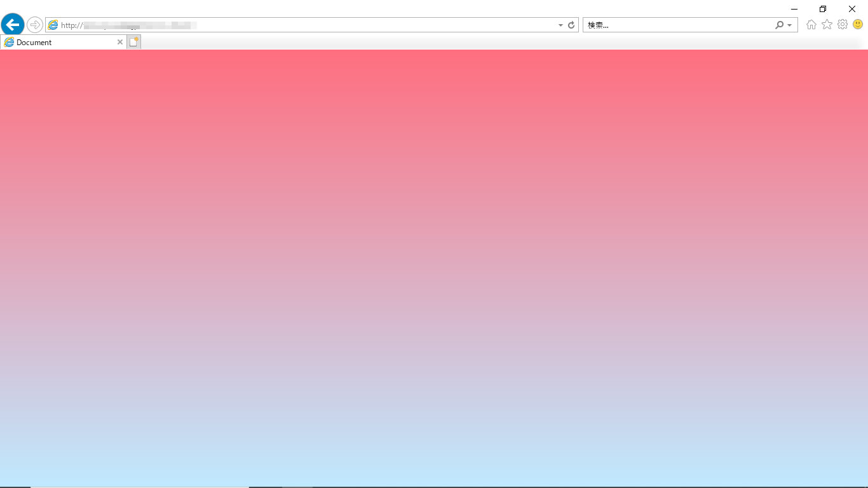This screenshot has width=868, height=488.
Task: Refresh the page with the reload icon
Action: click(x=570, y=25)
